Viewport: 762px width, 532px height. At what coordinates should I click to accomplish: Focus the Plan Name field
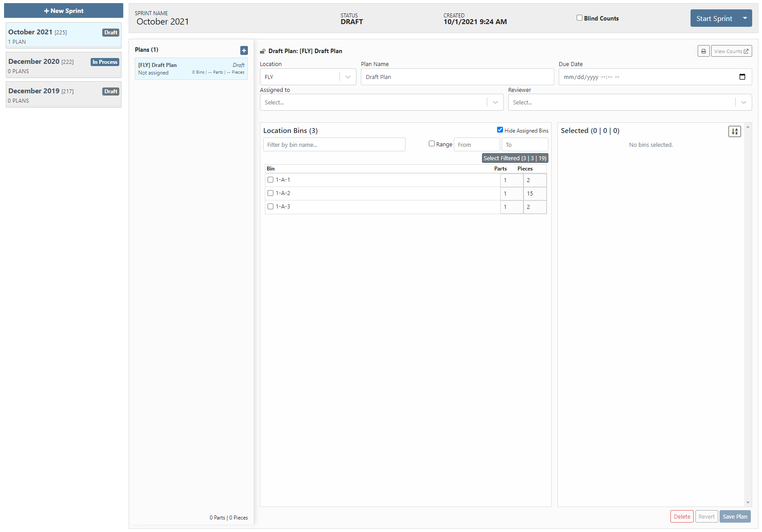[x=457, y=77]
